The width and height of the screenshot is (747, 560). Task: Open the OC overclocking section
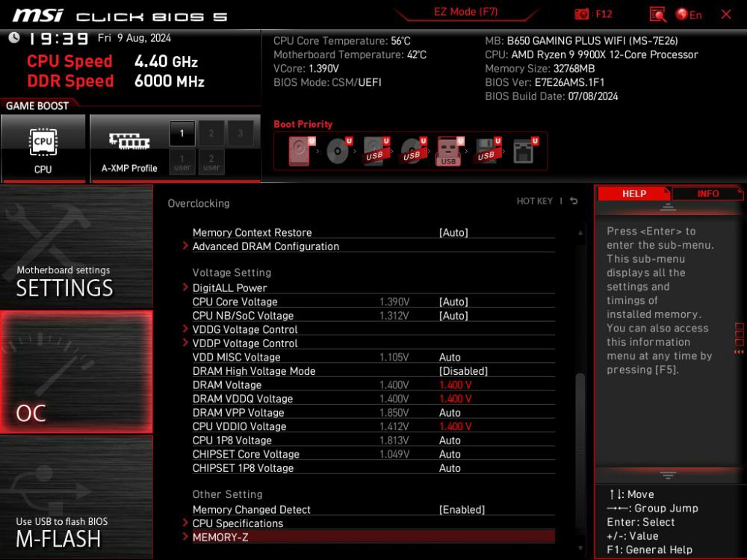pos(76,372)
